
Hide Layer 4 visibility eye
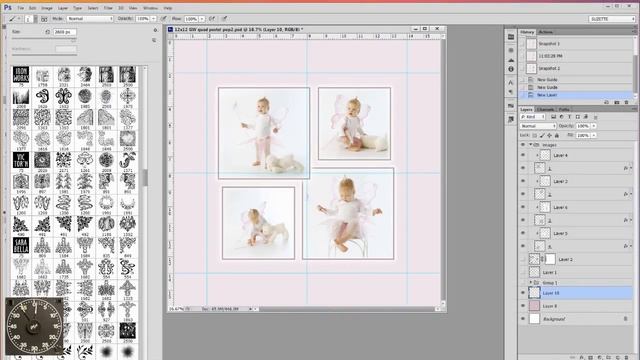[523, 155]
